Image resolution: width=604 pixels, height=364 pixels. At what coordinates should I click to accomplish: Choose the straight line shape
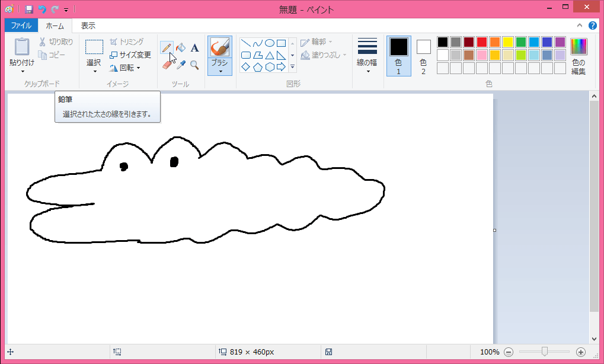click(x=246, y=43)
